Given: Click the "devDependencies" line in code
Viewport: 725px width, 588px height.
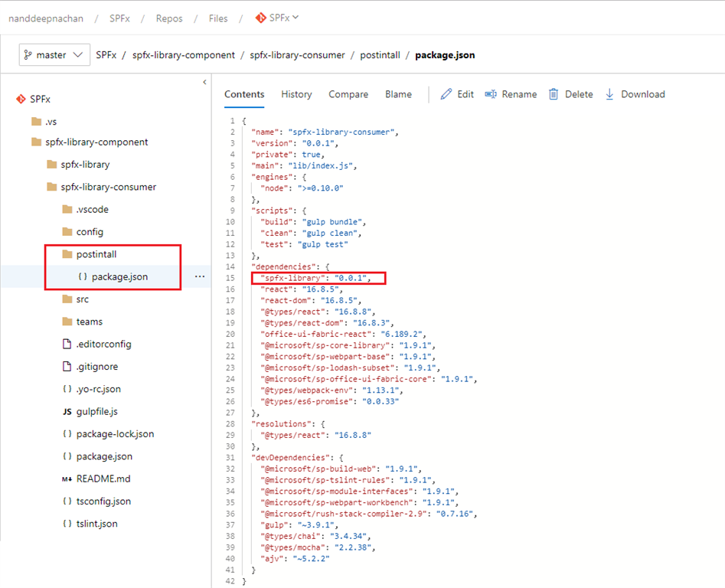Looking at the screenshot, I should [297, 458].
